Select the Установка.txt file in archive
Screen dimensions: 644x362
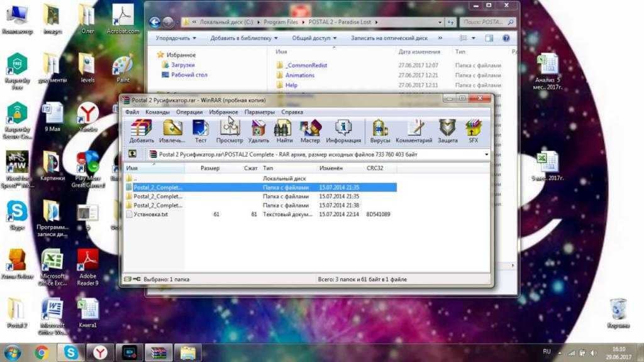pos(150,214)
